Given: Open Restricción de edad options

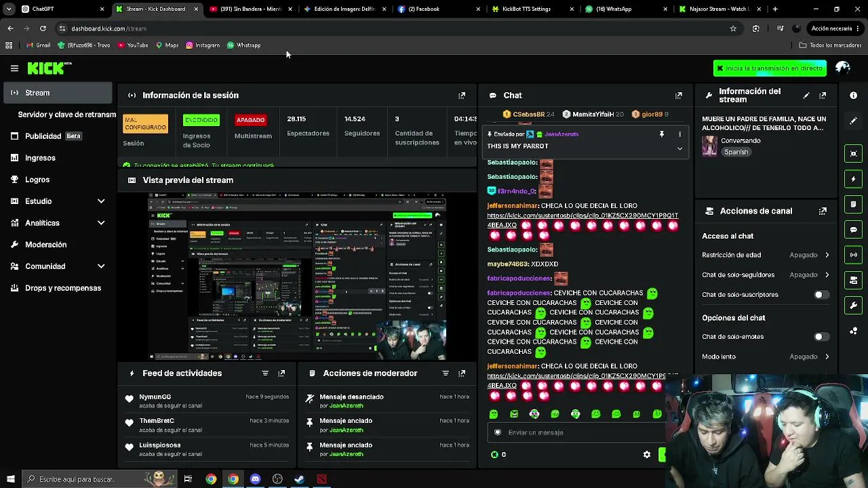Looking at the screenshot, I should [x=766, y=255].
